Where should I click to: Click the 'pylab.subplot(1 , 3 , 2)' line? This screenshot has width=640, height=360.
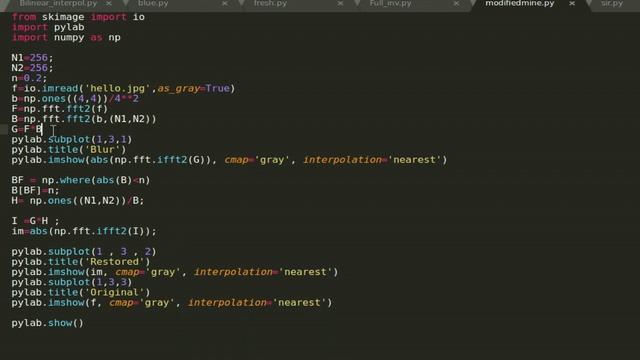coord(84,252)
